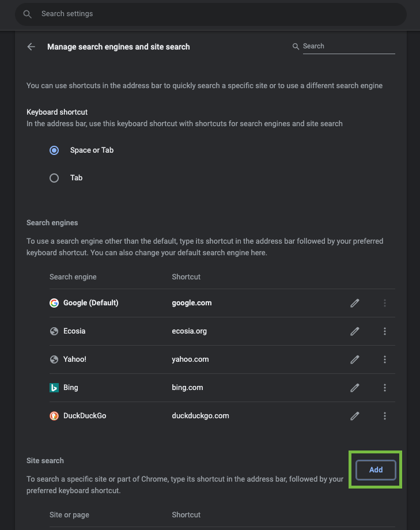Click the Search settings input field

[x=173, y=14]
